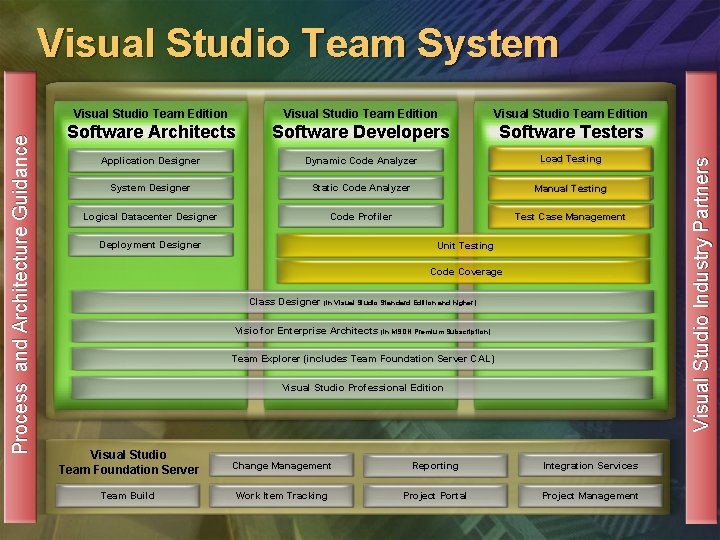
Task: Click Process and Architecture Guidance sidebar
Action: (x=20, y=297)
